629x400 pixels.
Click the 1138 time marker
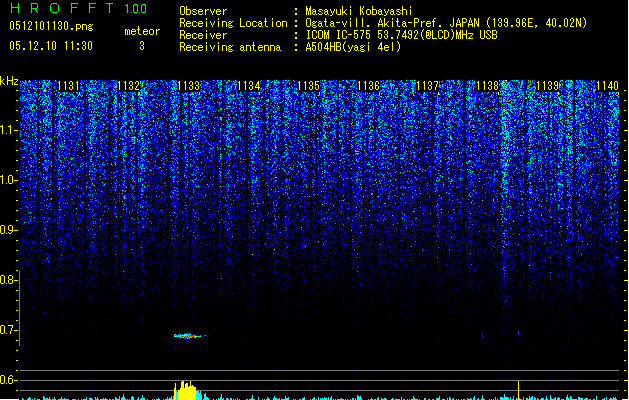pos(487,86)
